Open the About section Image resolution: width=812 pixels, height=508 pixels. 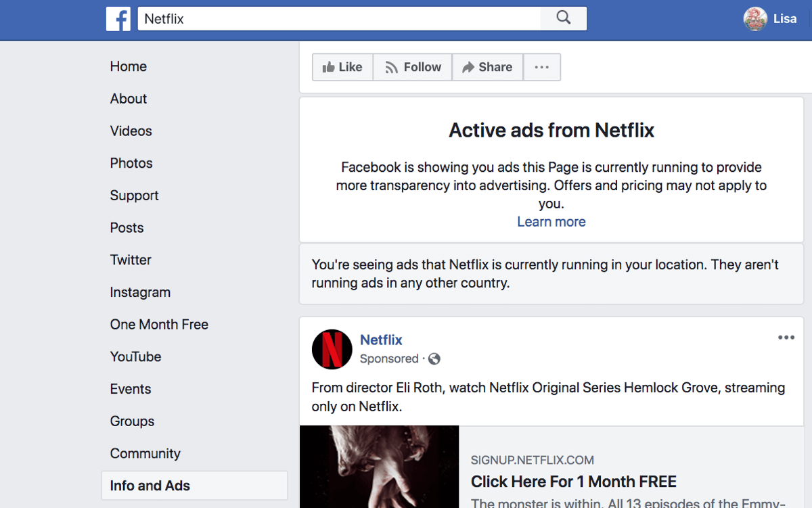click(x=129, y=99)
